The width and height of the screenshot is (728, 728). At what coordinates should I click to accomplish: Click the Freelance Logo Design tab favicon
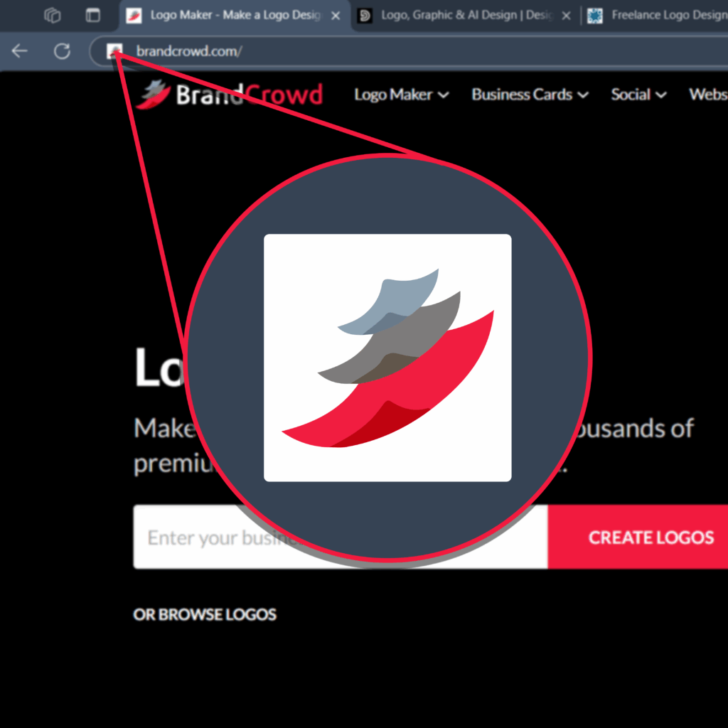(x=595, y=15)
